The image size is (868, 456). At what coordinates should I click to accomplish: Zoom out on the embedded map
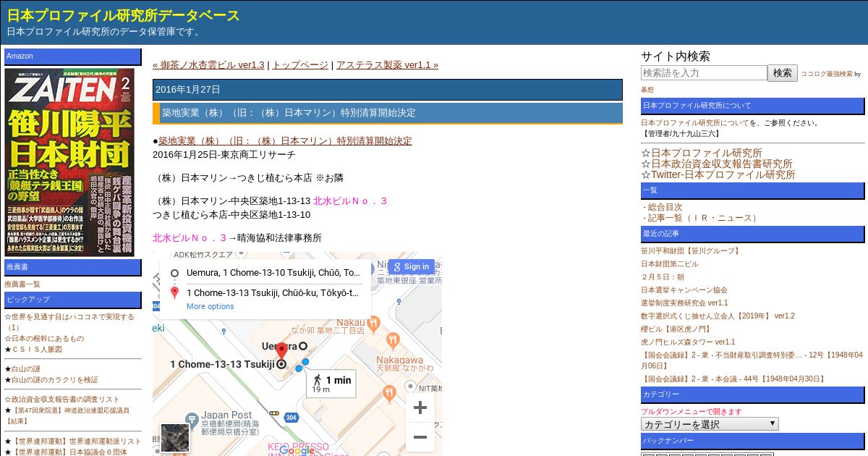pos(420,437)
